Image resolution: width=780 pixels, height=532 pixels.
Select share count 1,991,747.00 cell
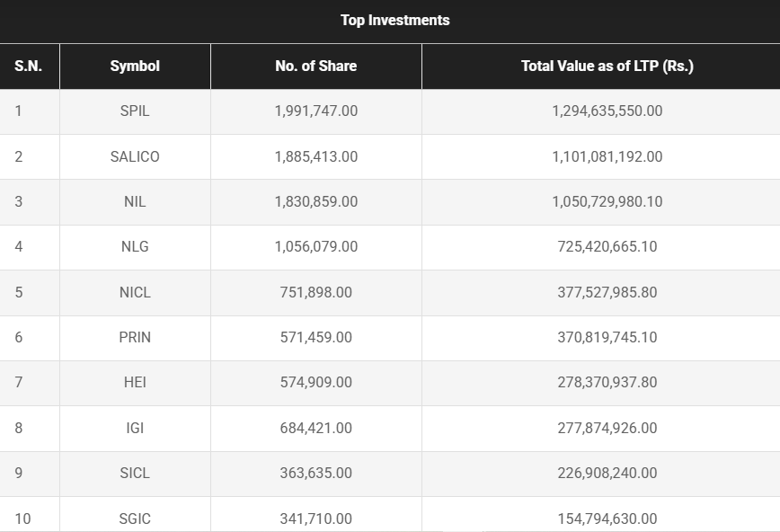tap(315, 111)
